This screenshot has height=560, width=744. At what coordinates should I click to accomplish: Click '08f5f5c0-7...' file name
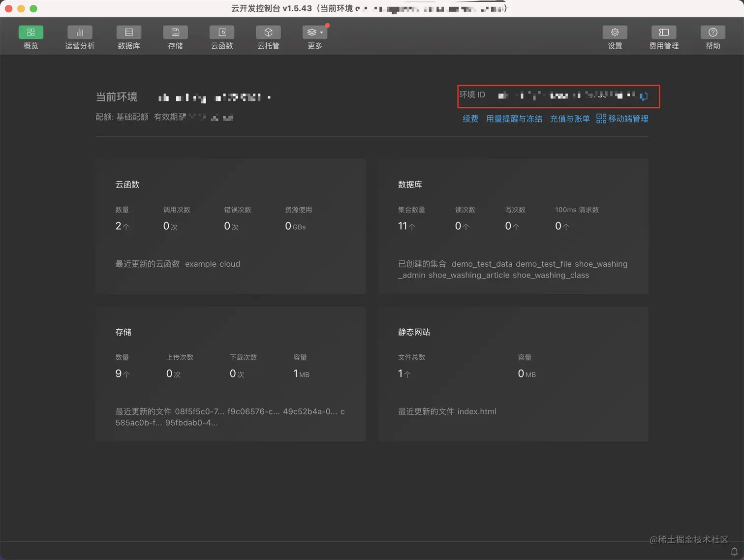coord(199,411)
